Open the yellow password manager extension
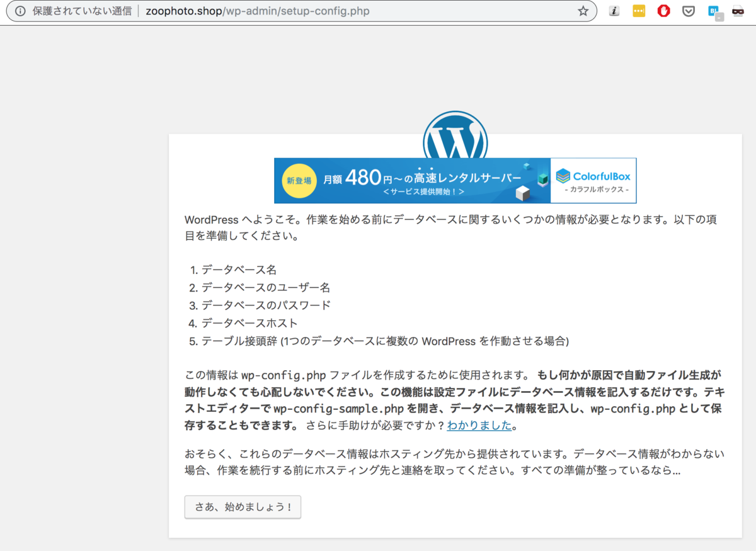 coord(639,11)
